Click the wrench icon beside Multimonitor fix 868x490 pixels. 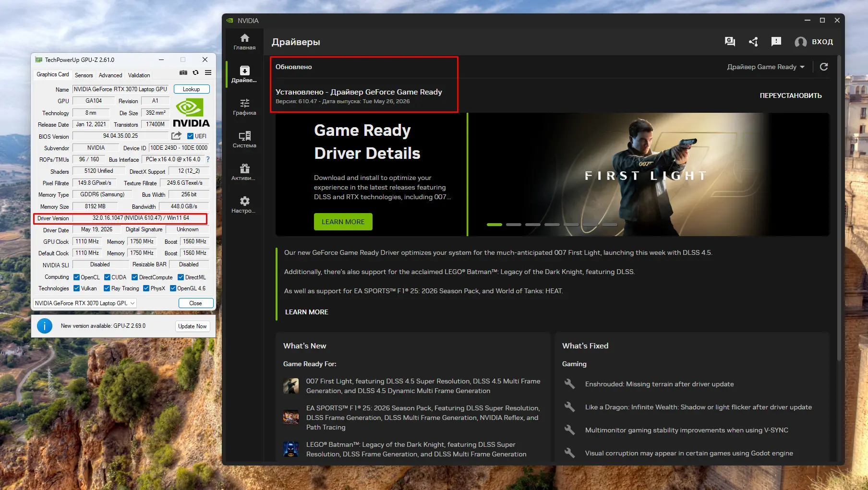pyautogui.click(x=569, y=430)
